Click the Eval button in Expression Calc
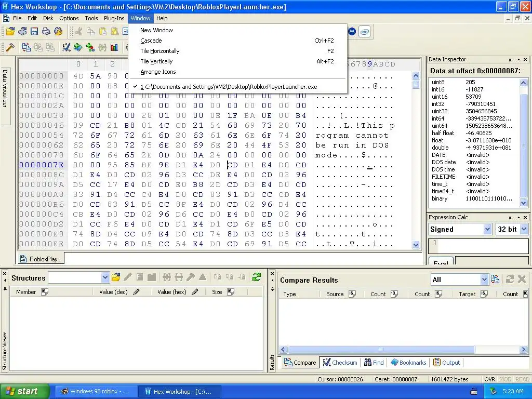The height and width of the screenshot is (399, 532). (441, 262)
